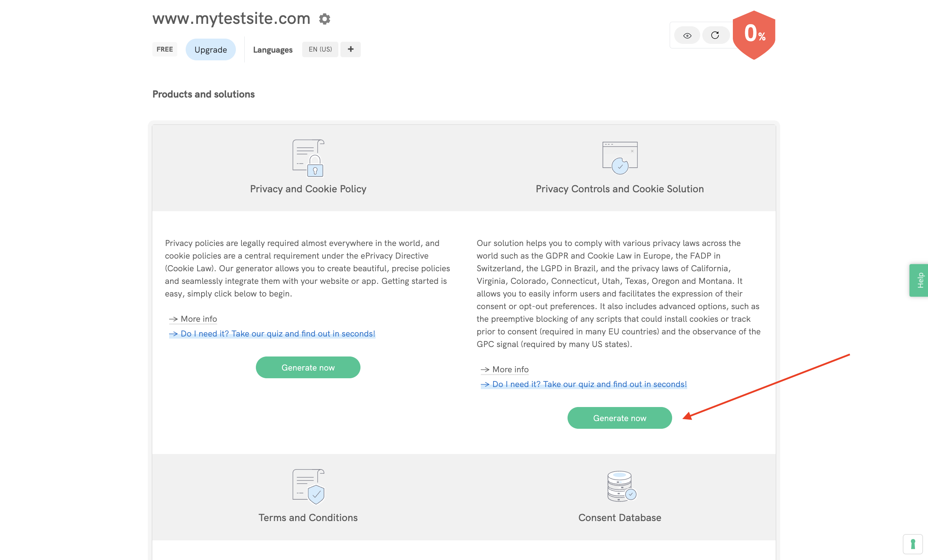
Task: Click the refresh icon
Action: pos(715,35)
